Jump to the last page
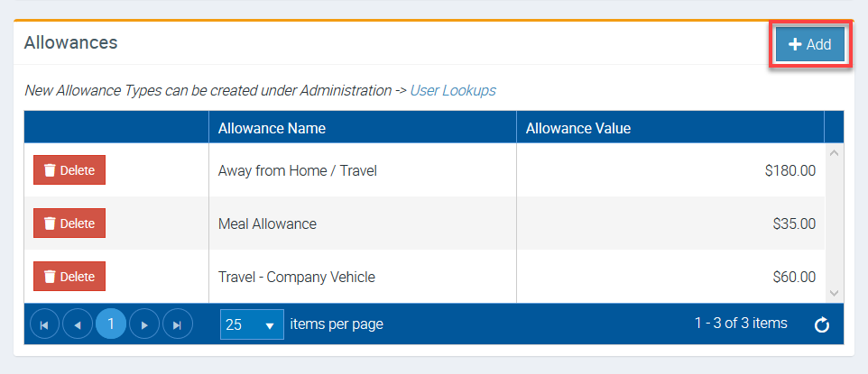This screenshot has height=374, width=868. (178, 324)
